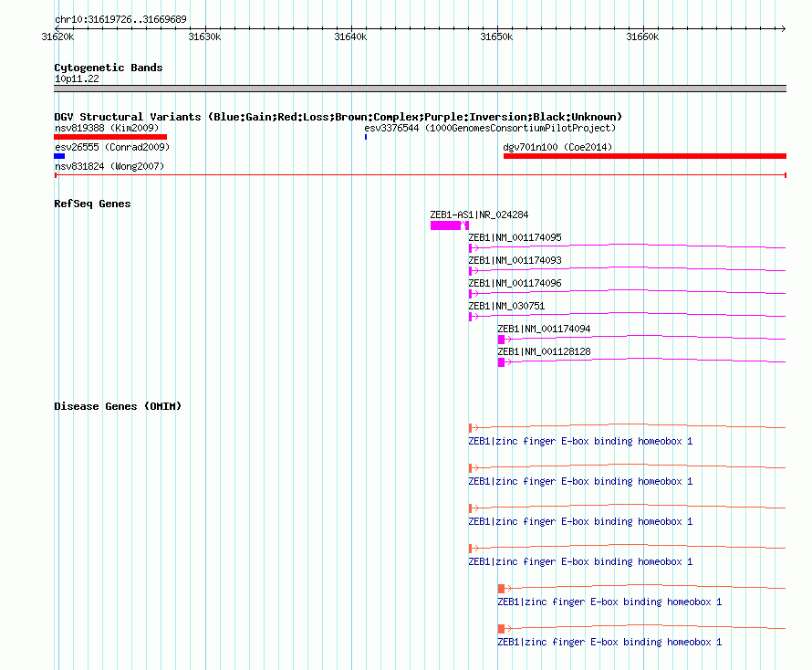The height and width of the screenshot is (670, 812).
Task: Open the DGV Structural Variants track title
Action: tap(338, 117)
